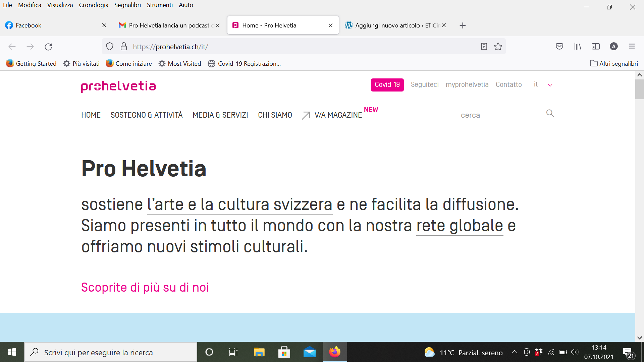Image resolution: width=644 pixels, height=362 pixels.
Task: Save page to Pocket icon
Action: (559, 47)
